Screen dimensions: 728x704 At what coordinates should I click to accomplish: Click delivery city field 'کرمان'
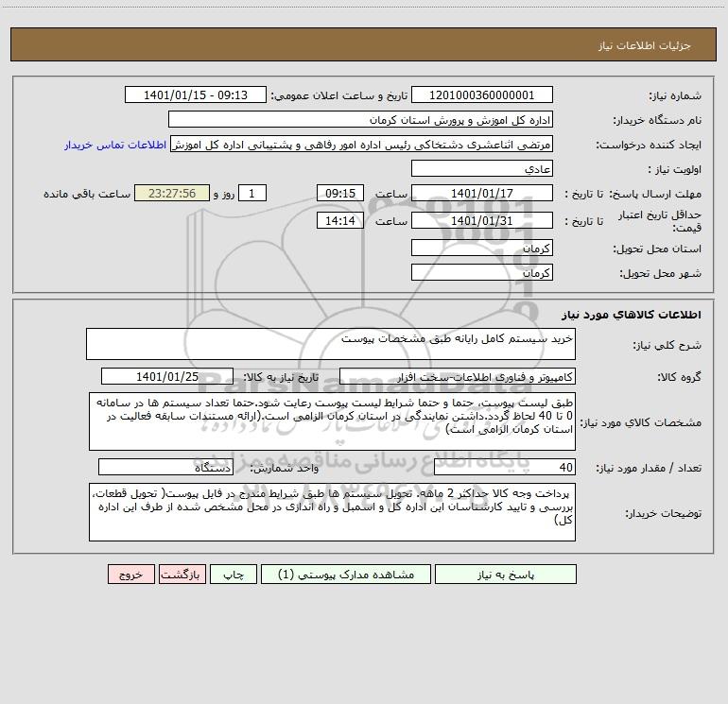(x=482, y=272)
